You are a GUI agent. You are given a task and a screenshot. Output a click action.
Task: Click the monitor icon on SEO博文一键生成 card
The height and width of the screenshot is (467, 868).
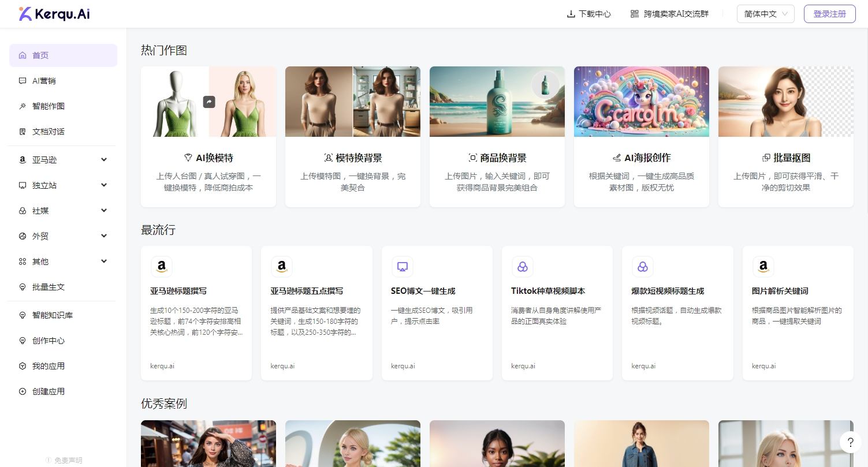tap(403, 267)
